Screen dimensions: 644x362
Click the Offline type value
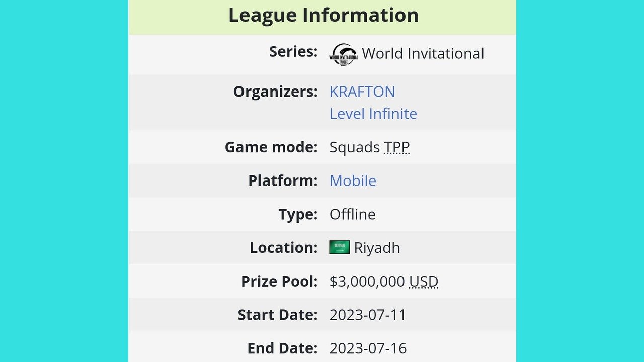tap(353, 214)
